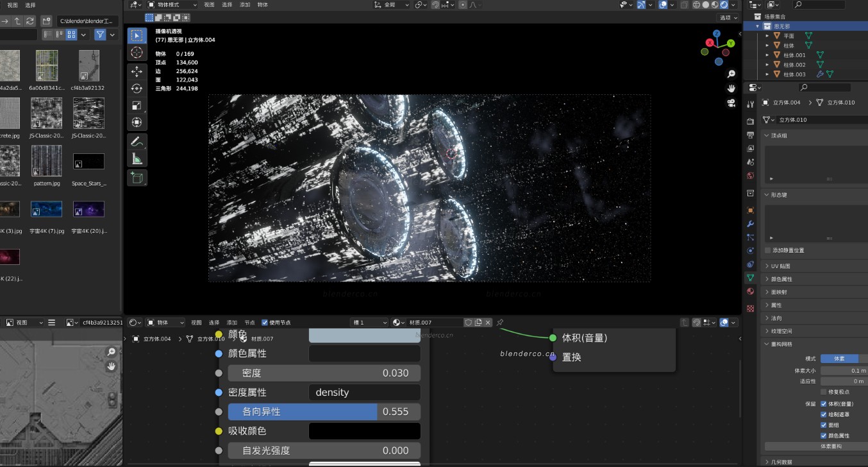This screenshot has height=467, width=868.
Task: Choose the Move tool
Action: (x=137, y=71)
